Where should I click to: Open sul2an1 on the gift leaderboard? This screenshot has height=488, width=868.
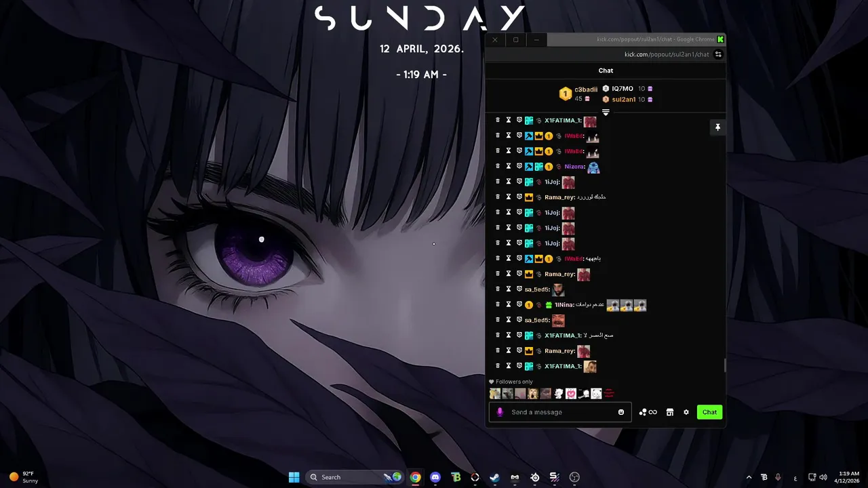624,100
